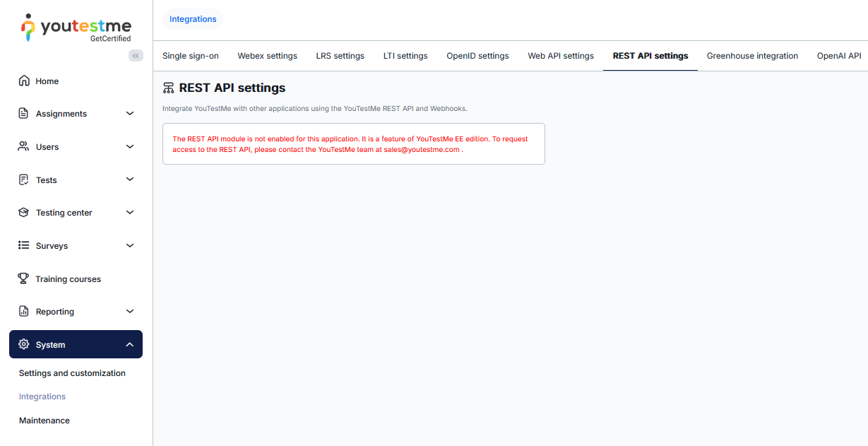Click the Integrations breadcrumb chip

pyautogui.click(x=193, y=19)
